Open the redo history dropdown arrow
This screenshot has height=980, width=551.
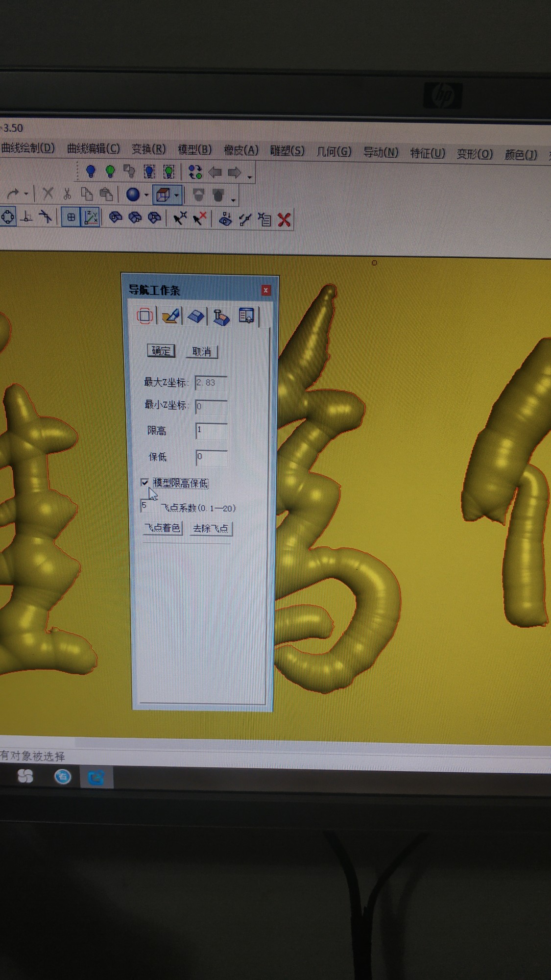pos(26,194)
